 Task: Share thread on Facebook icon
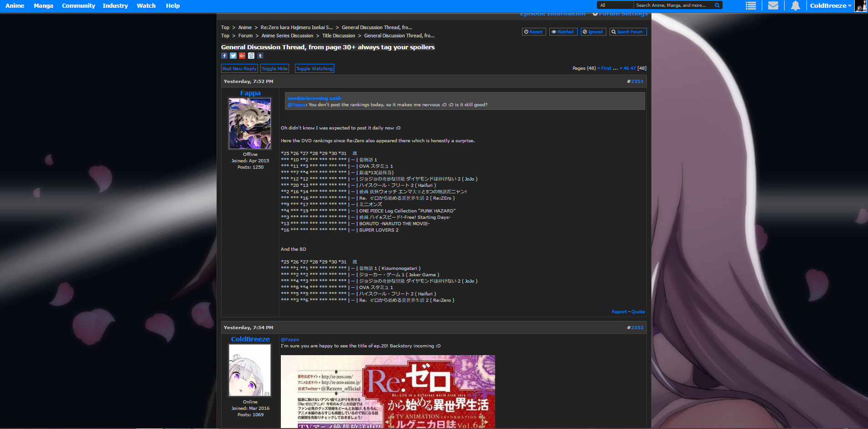[x=224, y=56]
